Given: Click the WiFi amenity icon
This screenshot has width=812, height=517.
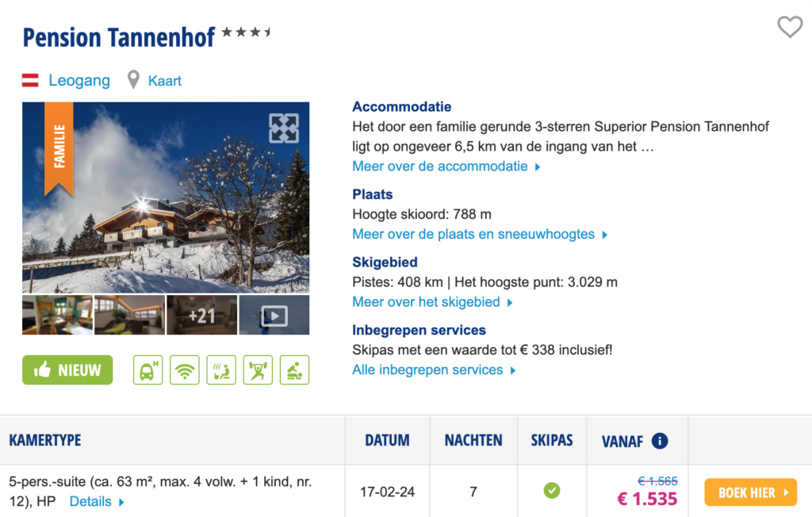Looking at the screenshot, I should pos(185,370).
